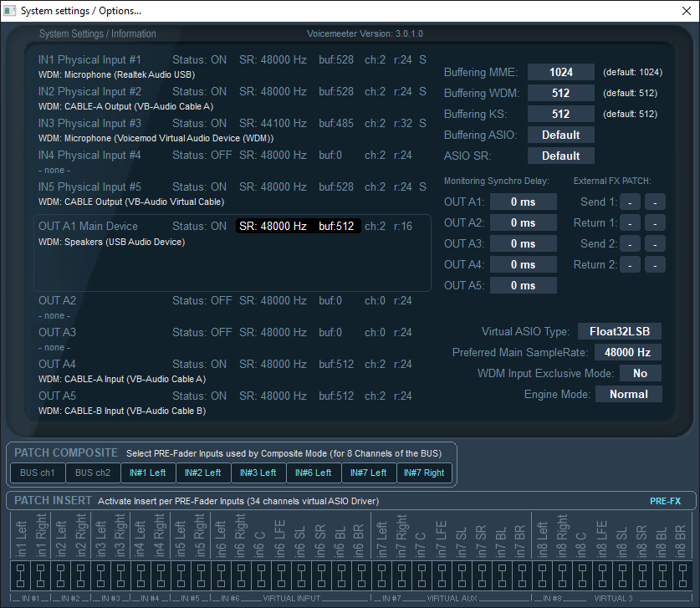
Task: Toggle the in4 Left insert switch
Action: 141,575
